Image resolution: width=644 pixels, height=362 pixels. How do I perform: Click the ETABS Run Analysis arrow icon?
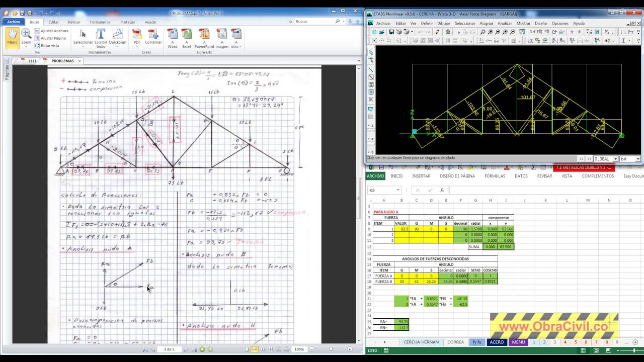click(460, 32)
